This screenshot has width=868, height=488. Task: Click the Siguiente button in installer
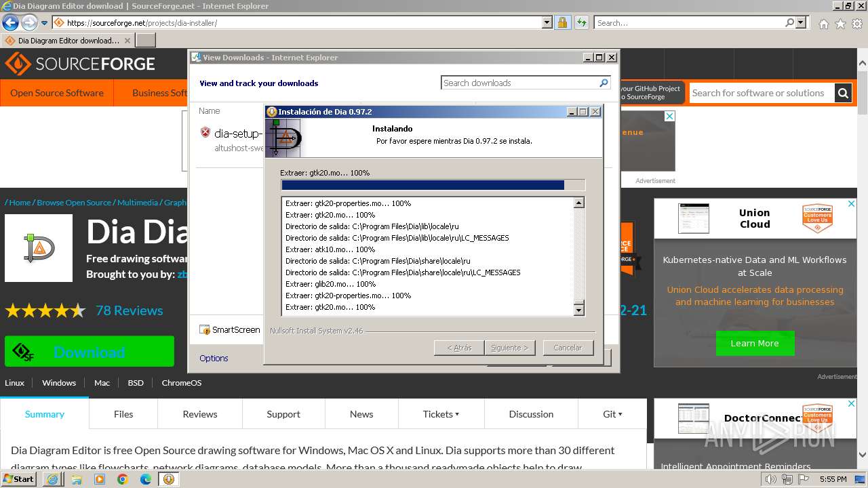point(510,347)
